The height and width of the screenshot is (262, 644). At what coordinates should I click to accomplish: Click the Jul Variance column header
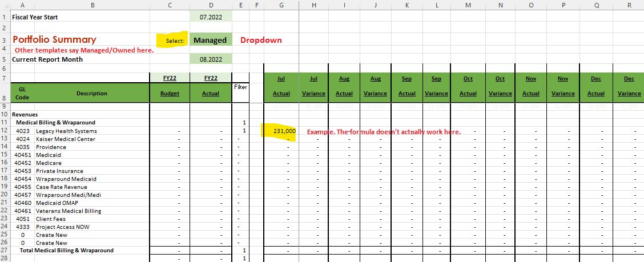pos(314,93)
